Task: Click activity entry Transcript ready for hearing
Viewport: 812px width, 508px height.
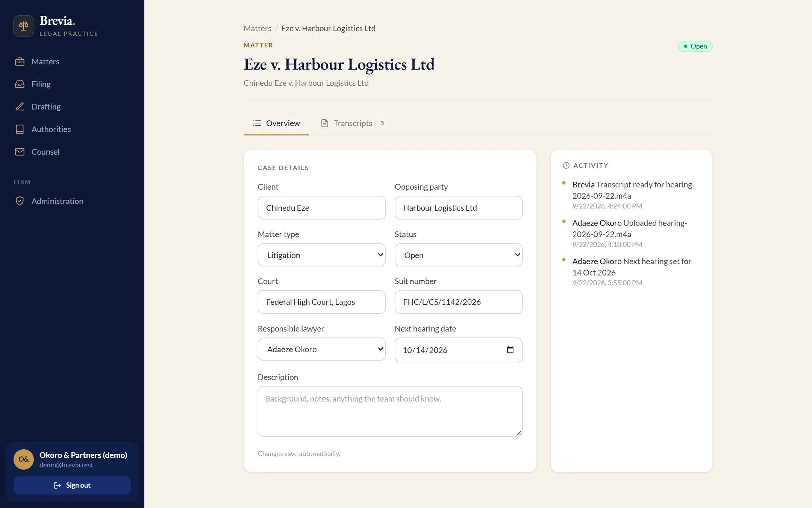Action: pyautogui.click(x=633, y=195)
